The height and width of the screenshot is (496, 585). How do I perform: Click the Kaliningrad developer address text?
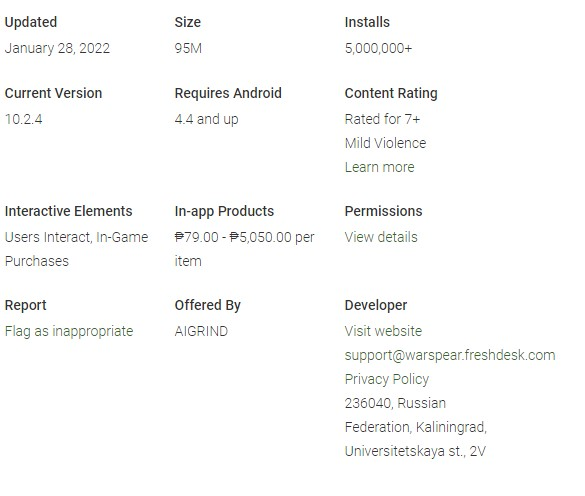[416, 427]
